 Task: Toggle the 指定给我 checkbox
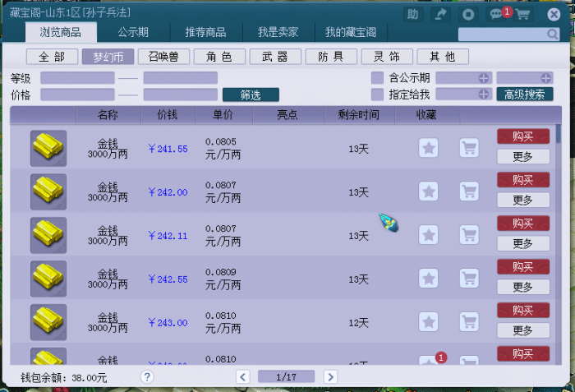pos(377,95)
